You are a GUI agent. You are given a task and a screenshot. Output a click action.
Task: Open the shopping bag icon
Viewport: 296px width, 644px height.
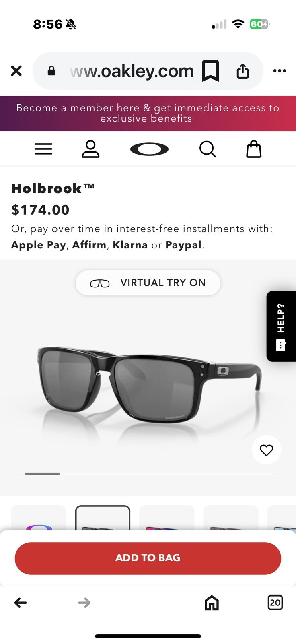[254, 149]
